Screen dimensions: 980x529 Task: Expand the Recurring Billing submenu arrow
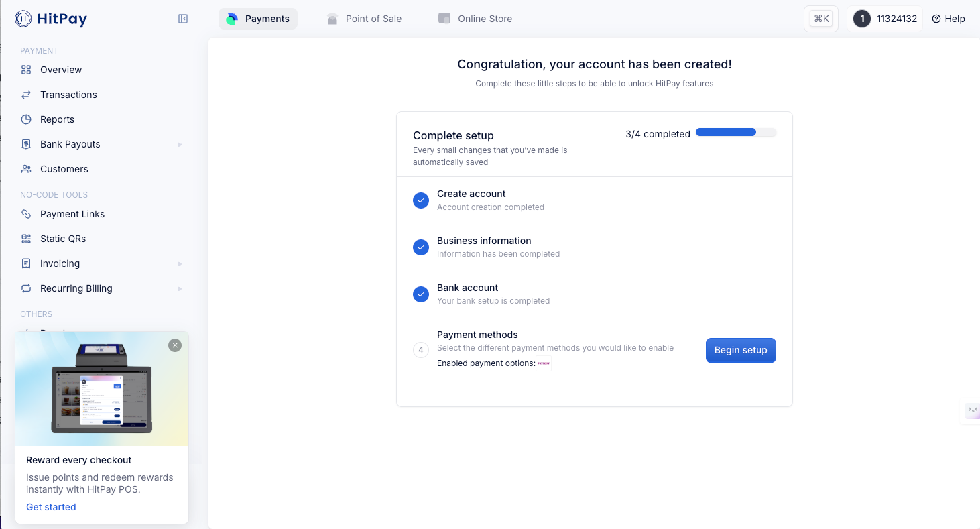tap(180, 288)
